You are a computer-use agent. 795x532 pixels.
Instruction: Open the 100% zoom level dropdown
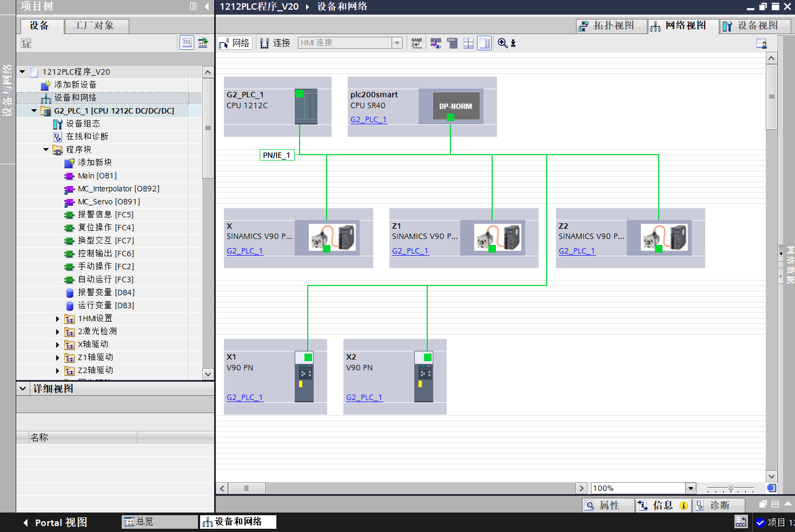691,488
